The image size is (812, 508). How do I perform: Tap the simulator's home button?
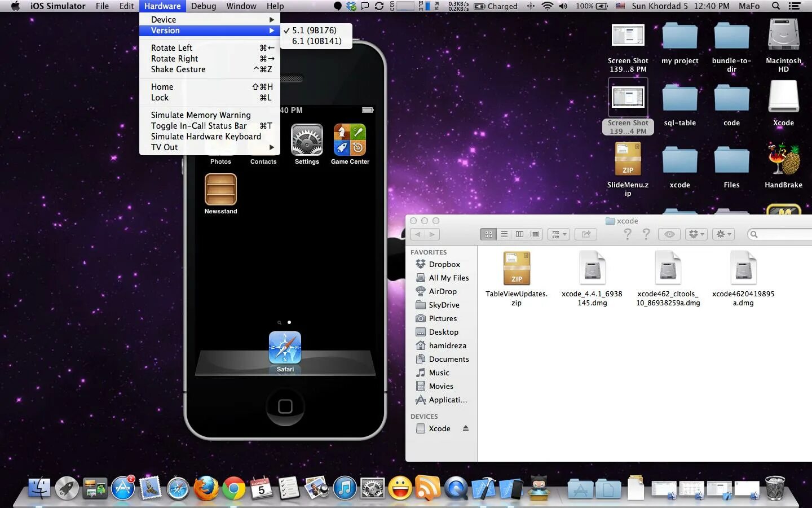click(x=285, y=406)
